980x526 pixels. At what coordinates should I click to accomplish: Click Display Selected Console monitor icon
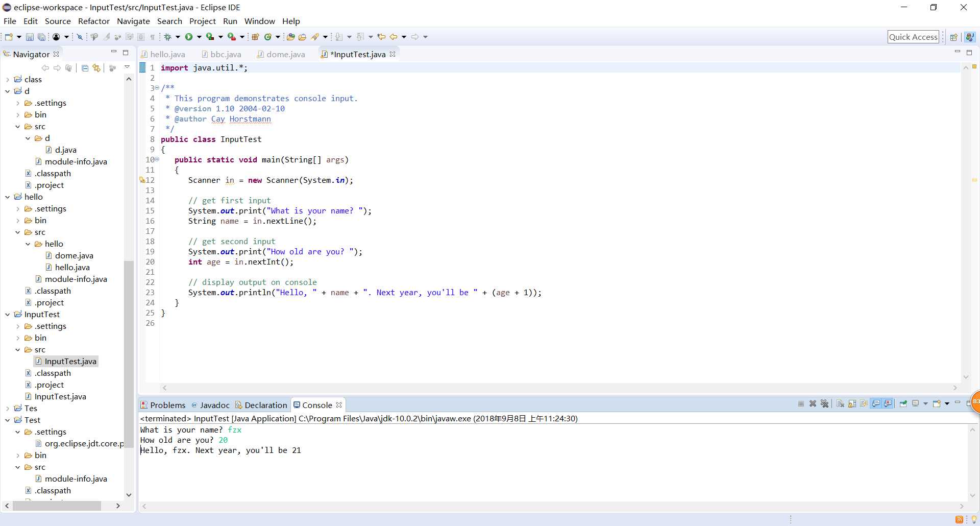coord(916,404)
